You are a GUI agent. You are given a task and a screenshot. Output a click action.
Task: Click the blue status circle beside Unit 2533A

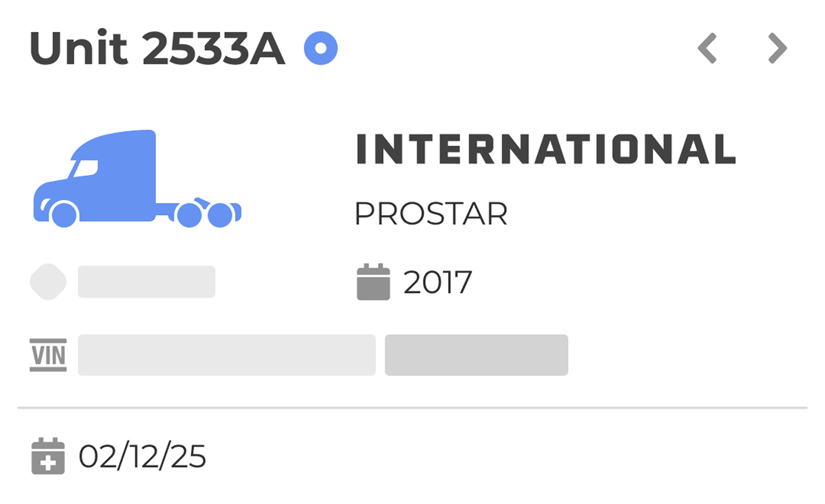pyautogui.click(x=321, y=48)
